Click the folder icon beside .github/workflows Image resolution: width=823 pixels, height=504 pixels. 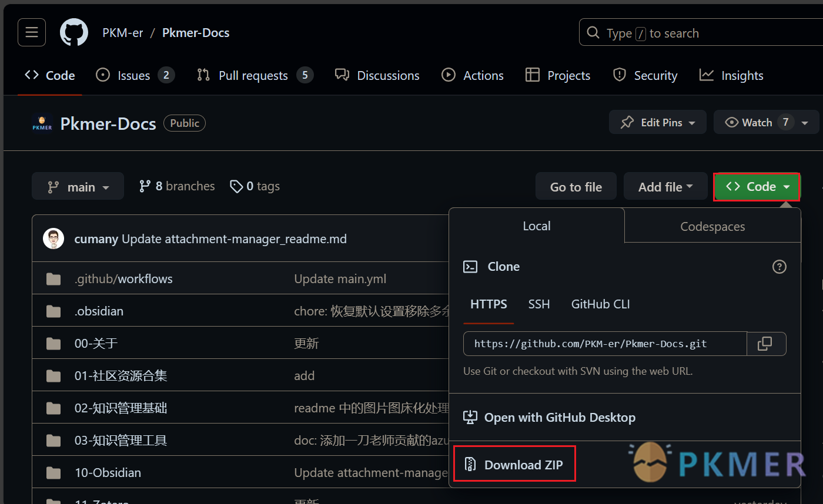point(53,278)
